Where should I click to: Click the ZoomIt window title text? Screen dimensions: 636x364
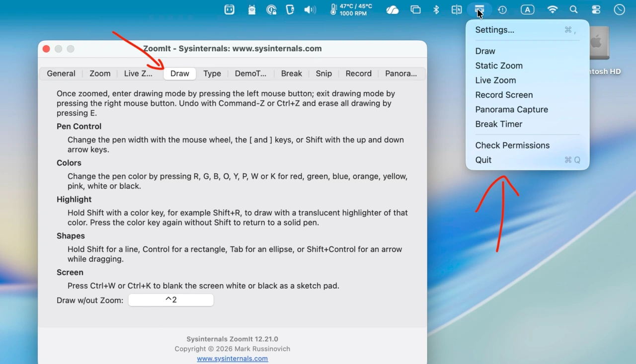pyautogui.click(x=232, y=49)
